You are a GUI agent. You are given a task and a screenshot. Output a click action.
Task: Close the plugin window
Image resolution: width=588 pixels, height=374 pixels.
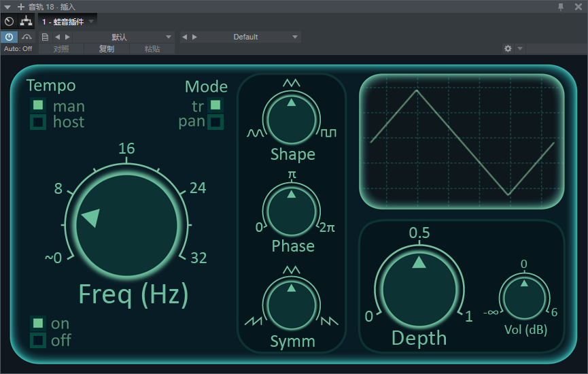[x=578, y=7]
